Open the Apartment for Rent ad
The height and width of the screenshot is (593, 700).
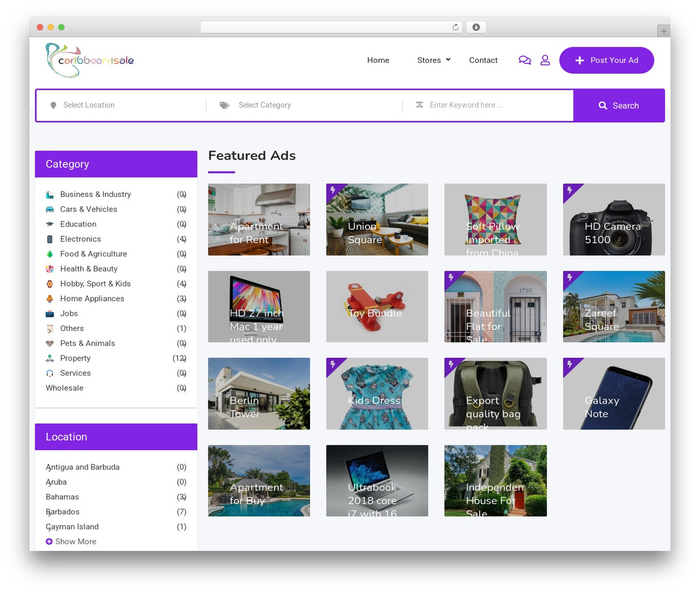click(259, 219)
